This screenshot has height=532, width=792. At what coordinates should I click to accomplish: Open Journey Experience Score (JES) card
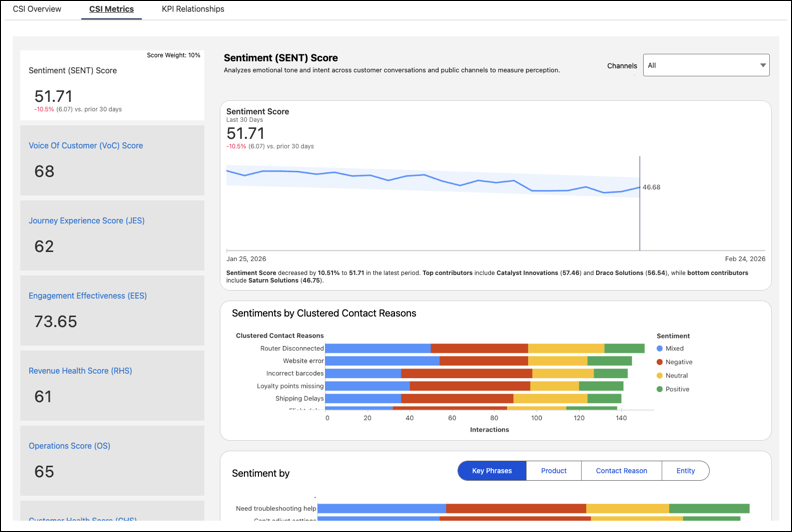coord(112,235)
